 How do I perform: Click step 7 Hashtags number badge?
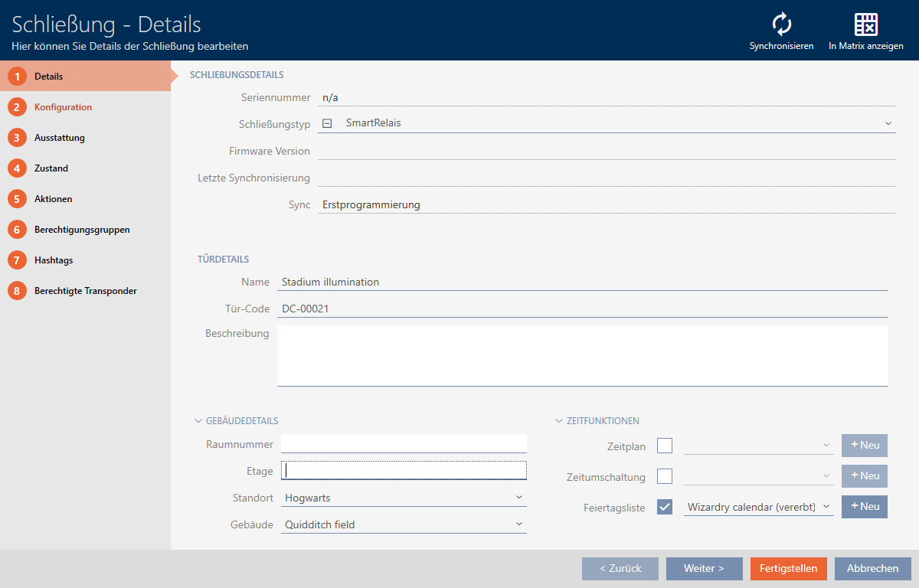click(x=16, y=260)
